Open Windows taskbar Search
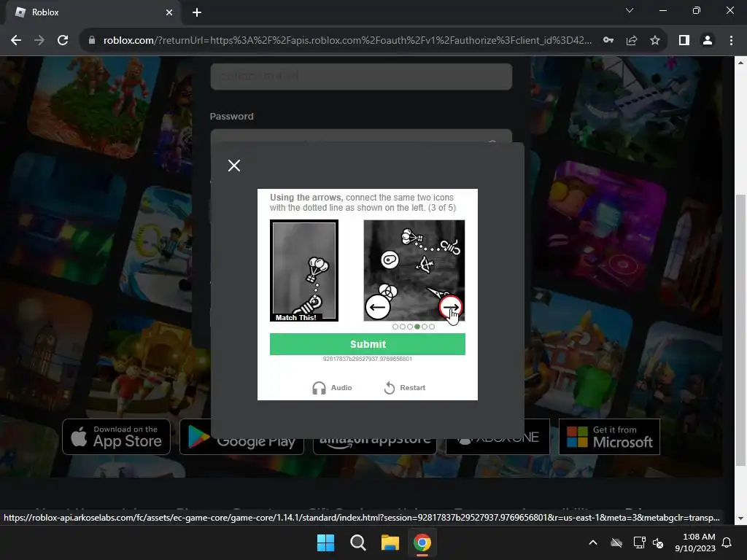Image resolution: width=747 pixels, height=560 pixels. click(357, 542)
